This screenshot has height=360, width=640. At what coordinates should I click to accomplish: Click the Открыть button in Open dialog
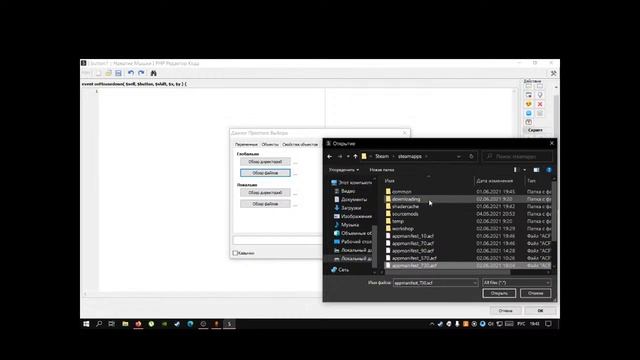click(499, 293)
